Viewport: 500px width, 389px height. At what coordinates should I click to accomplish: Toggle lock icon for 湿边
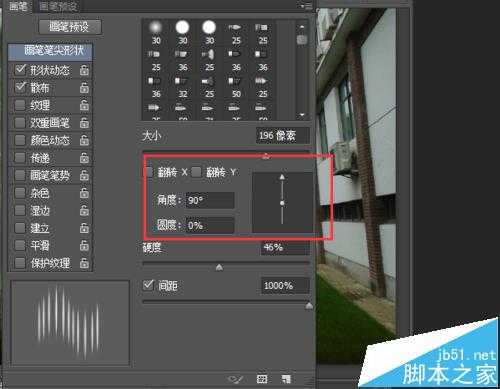84,211
